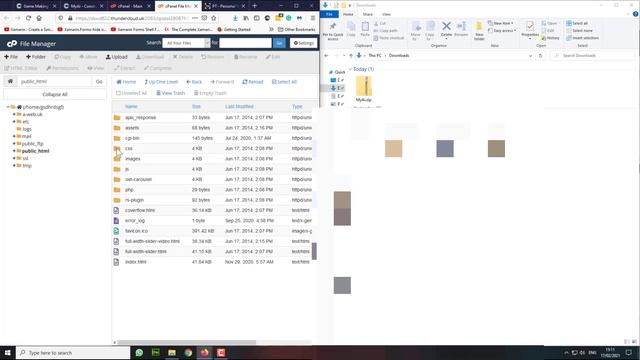This screenshot has width=640, height=360.
Task: Click Select all in Explorer ribbon
Action: coord(577,23)
